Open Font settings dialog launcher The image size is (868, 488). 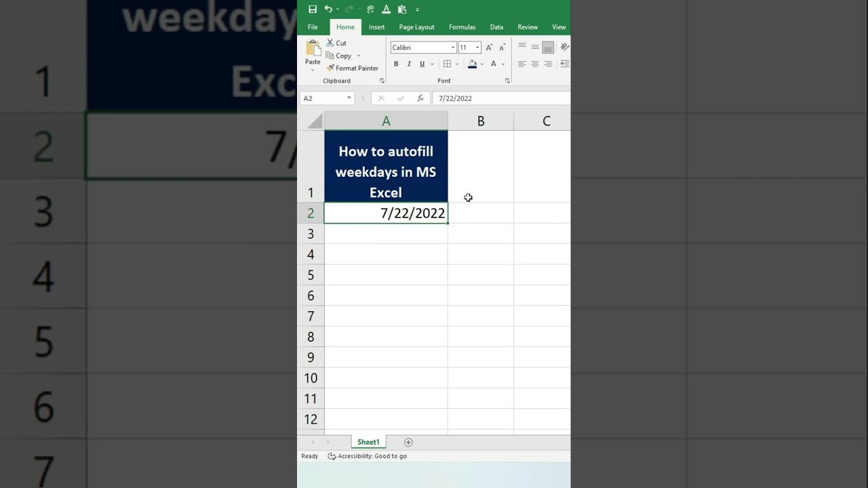507,81
